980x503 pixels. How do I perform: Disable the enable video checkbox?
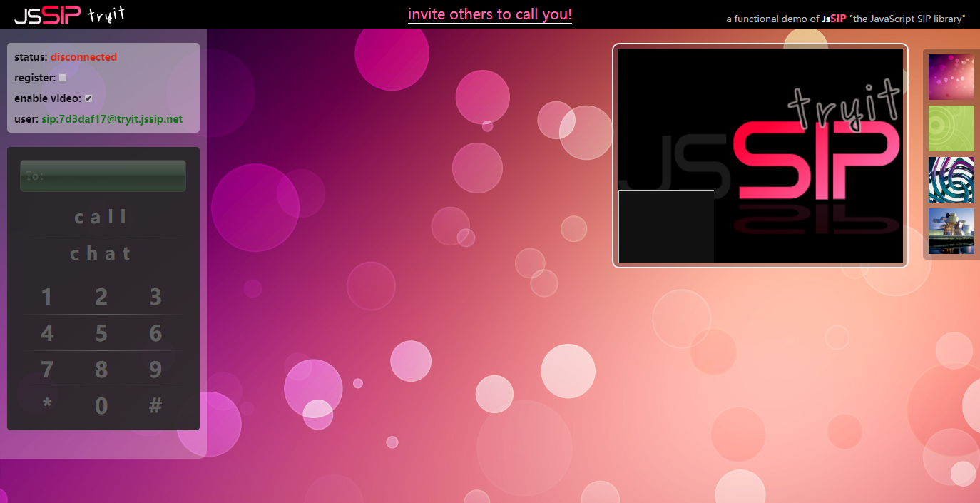[x=88, y=98]
